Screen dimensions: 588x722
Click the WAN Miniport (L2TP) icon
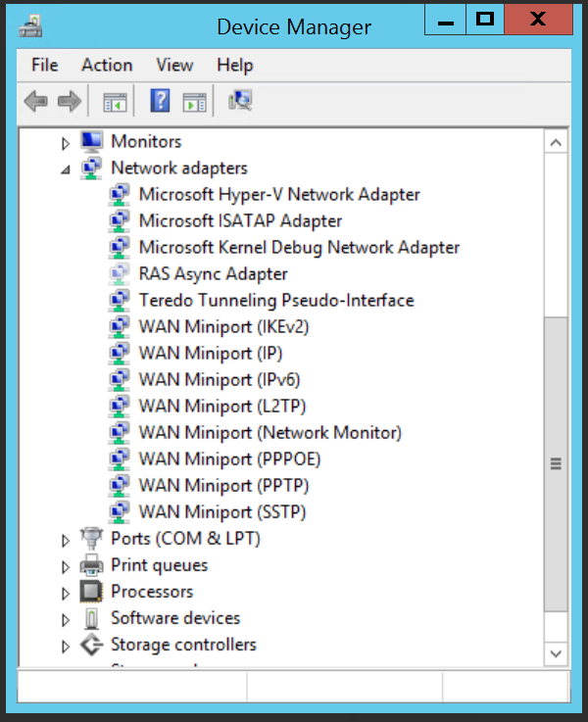(x=120, y=407)
